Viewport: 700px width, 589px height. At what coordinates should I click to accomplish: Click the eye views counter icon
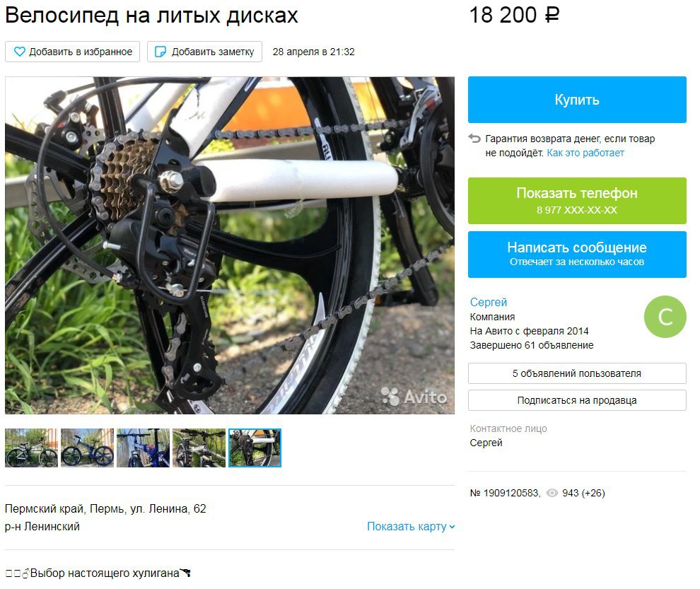click(x=552, y=493)
